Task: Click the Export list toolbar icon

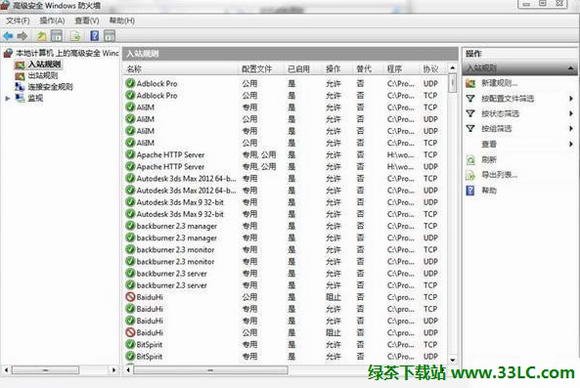Action: (75, 36)
